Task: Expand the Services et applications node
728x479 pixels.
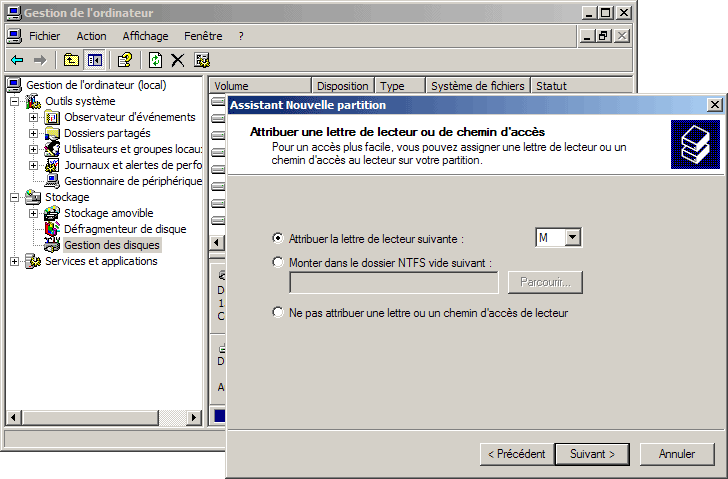Action: [14, 262]
